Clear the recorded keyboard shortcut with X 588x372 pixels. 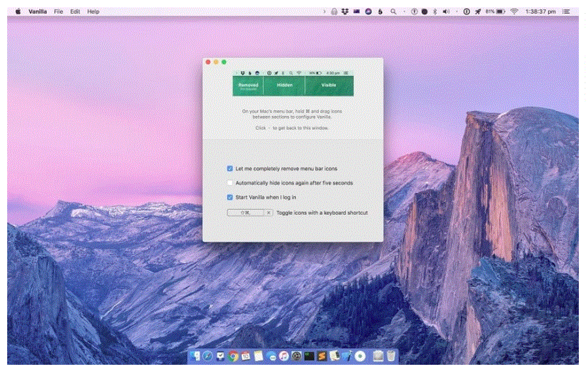[269, 213]
